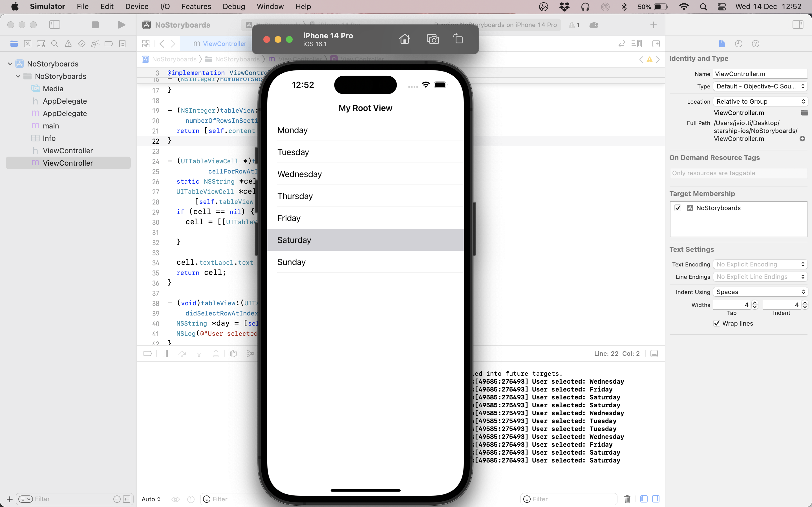Toggle NoStoryboards target membership checkbox
The width and height of the screenshot is (812, 507).
[678, 208]
